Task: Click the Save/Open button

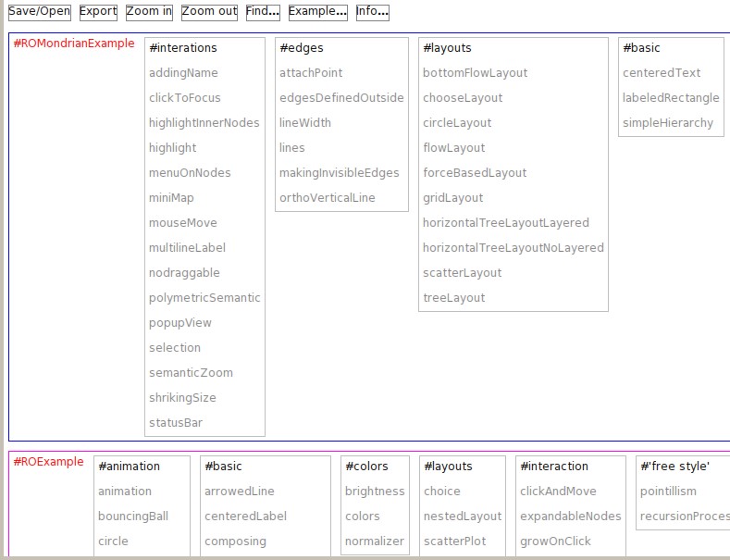Action: [x=40, y=12]
